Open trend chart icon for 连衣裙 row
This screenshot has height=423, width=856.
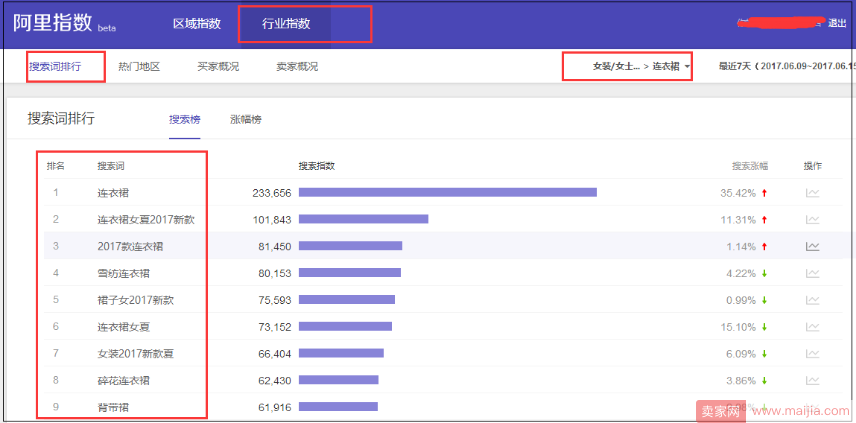click(812, 193)
